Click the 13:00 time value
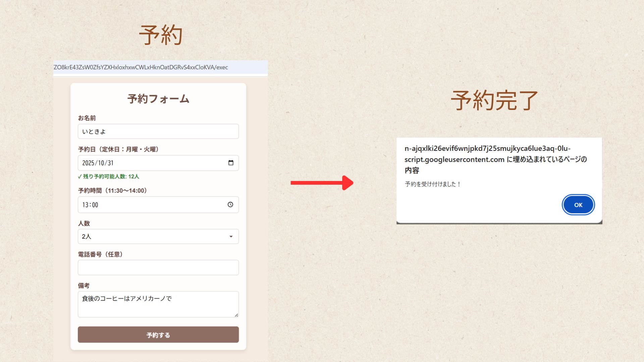644x362 pixels. click(x=90, y=205)
